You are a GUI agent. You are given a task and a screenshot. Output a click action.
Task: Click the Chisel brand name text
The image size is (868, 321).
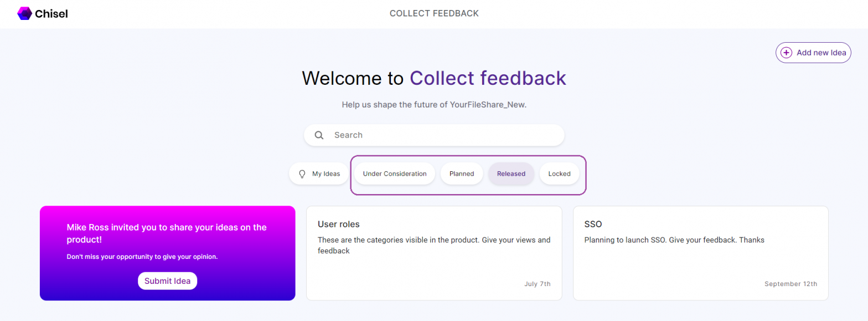pyautogui.click(x=51, y=13)
